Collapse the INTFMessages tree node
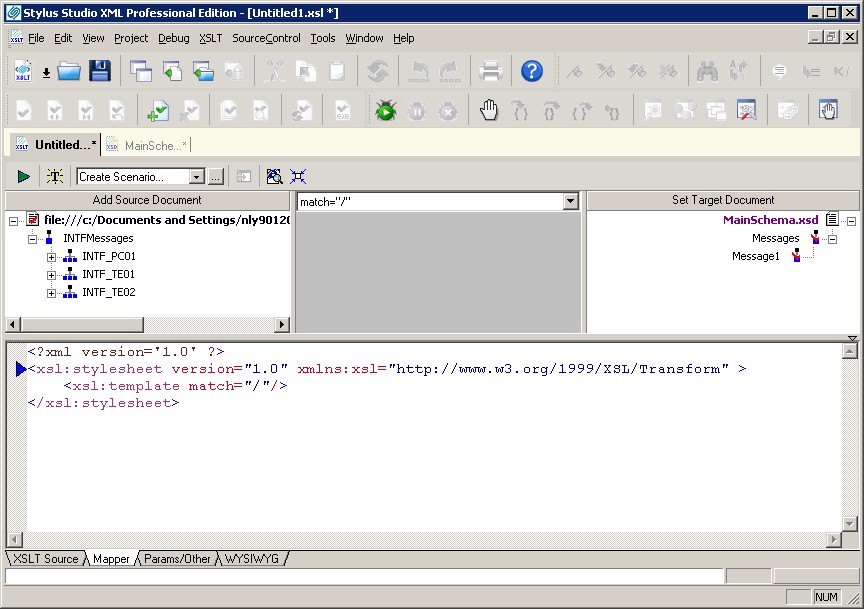The width and height of the screenshot is (864, 609). [33, 239]
